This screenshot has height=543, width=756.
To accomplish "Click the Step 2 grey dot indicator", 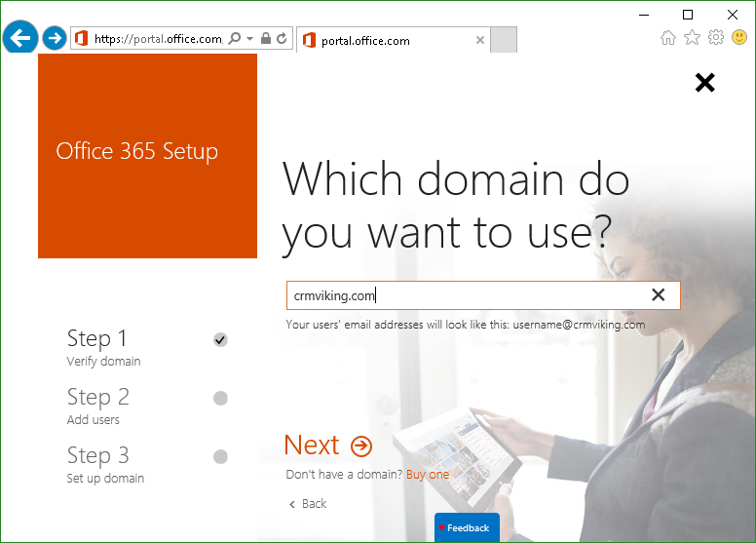I will (x=220, y=398).
